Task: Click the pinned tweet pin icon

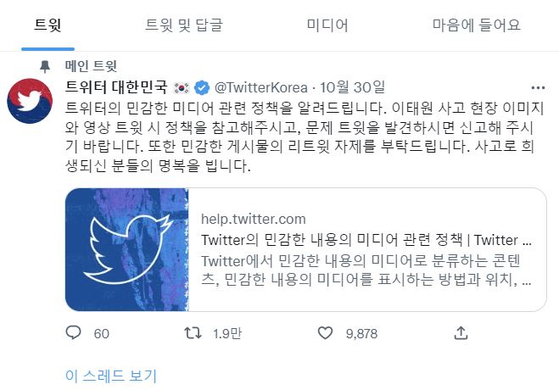Action: point(45,66)
